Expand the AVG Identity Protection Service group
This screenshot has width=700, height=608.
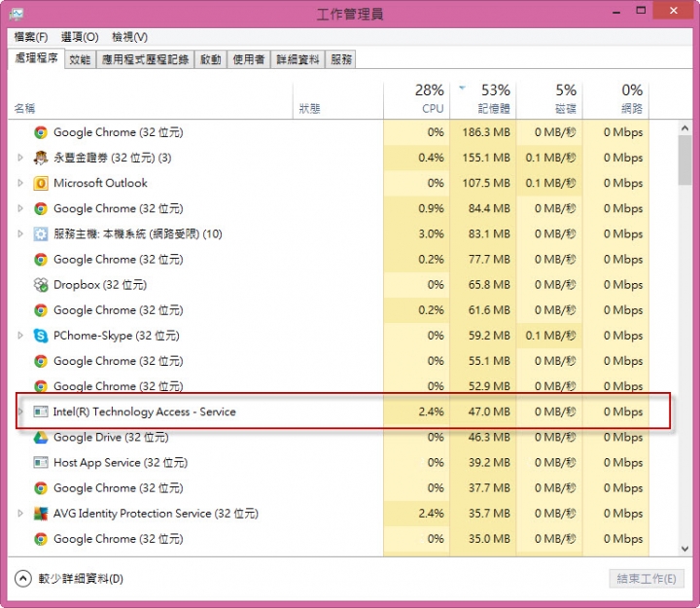[x=20, y=513]
